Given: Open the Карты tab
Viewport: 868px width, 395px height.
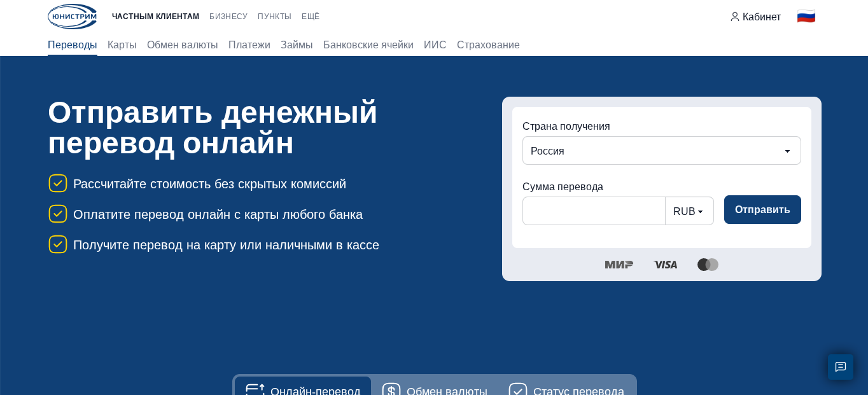Looking at the screenshot, I should 122,45.
